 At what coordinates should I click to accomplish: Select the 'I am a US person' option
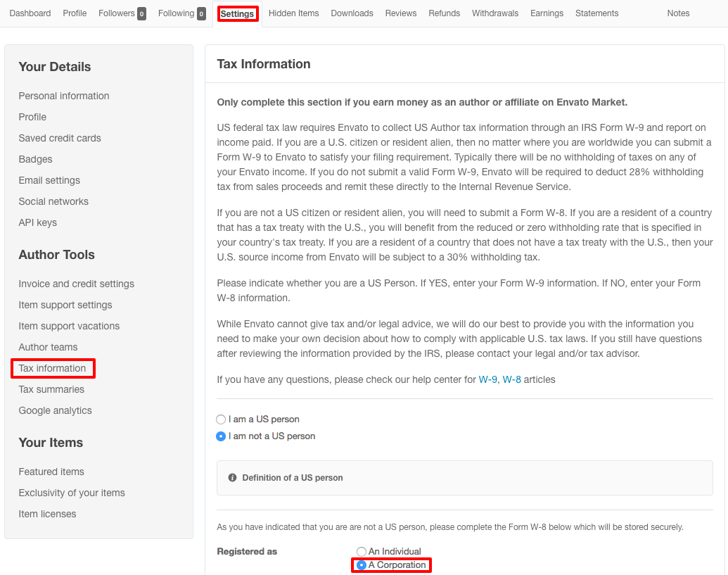point(222,419)
